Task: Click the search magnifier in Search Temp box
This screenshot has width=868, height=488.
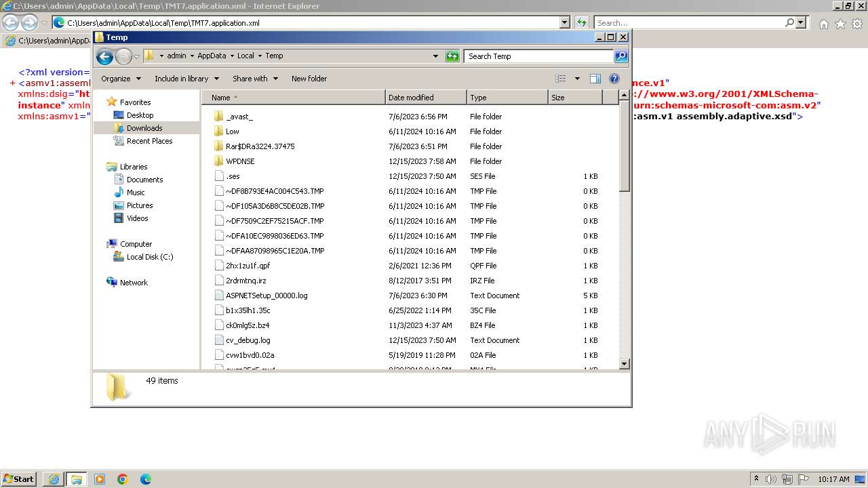Action: [621, 56]
